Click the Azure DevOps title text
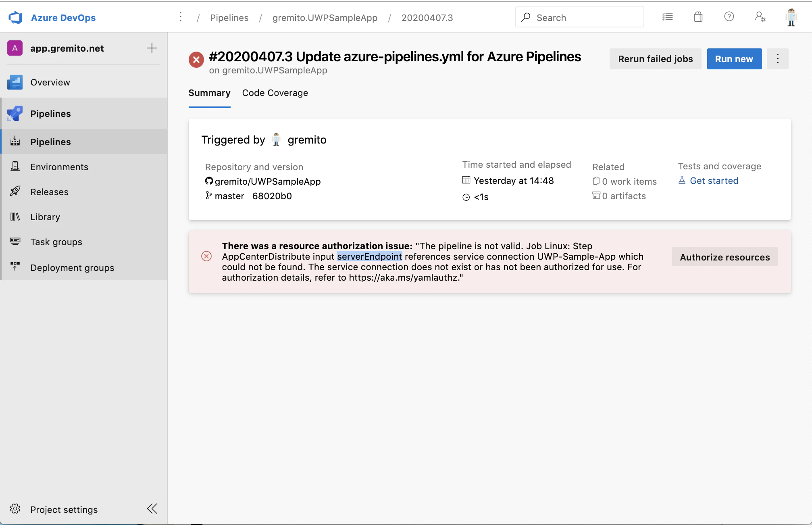The image size is (812, 525). [63, 18]
